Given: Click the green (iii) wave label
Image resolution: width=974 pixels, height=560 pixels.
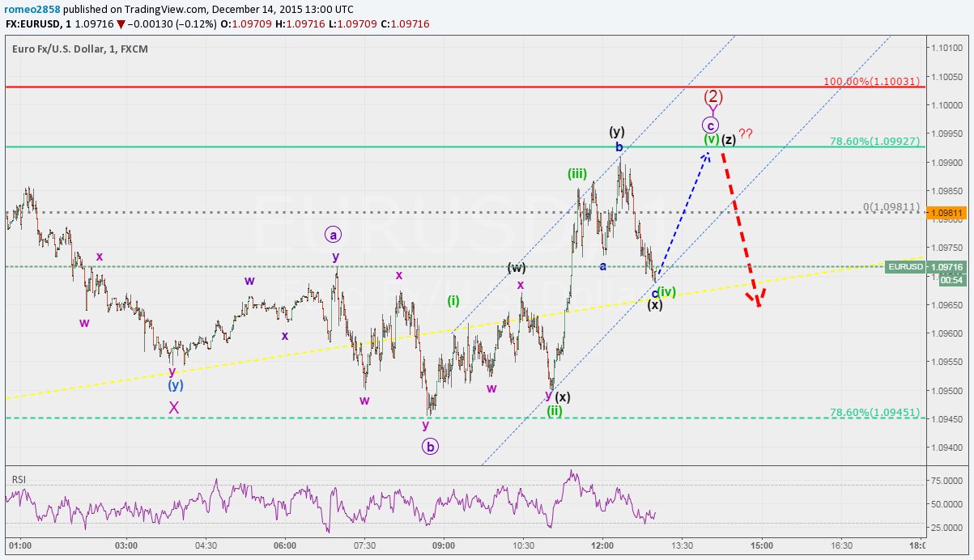Looking at the screenshot, I should (577, 173).
